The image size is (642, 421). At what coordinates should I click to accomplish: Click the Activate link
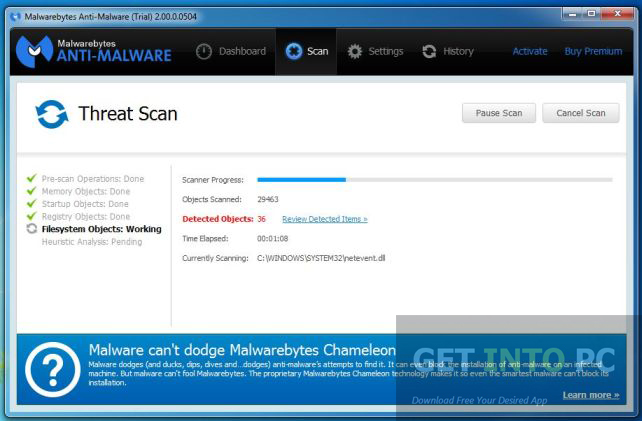(530, 51)
